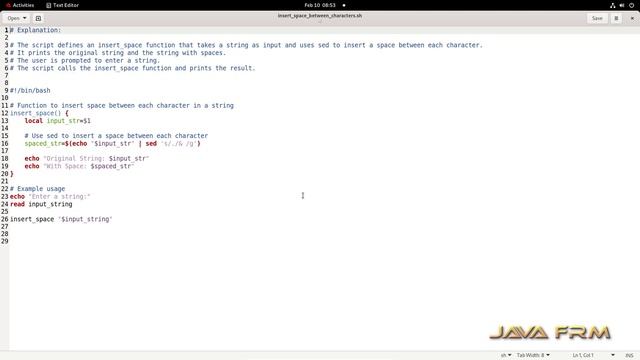Click the 'local input_str=$1' line

point(58,121)
